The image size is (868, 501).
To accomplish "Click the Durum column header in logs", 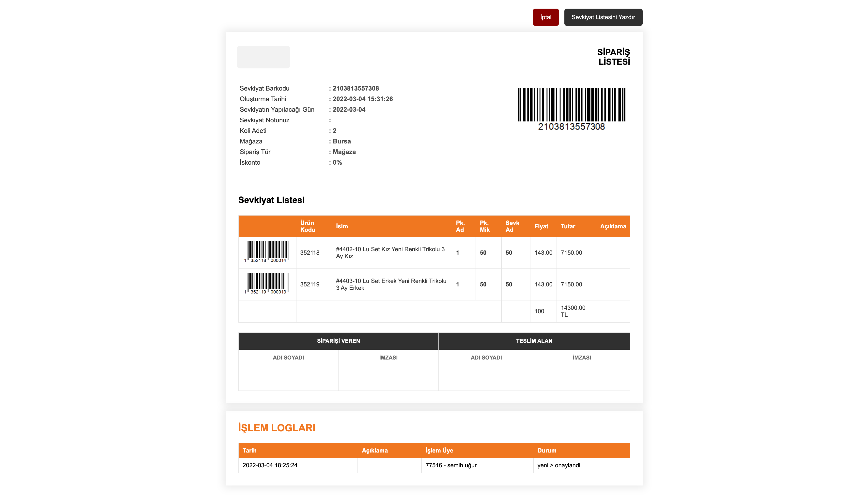I will 547,450.
